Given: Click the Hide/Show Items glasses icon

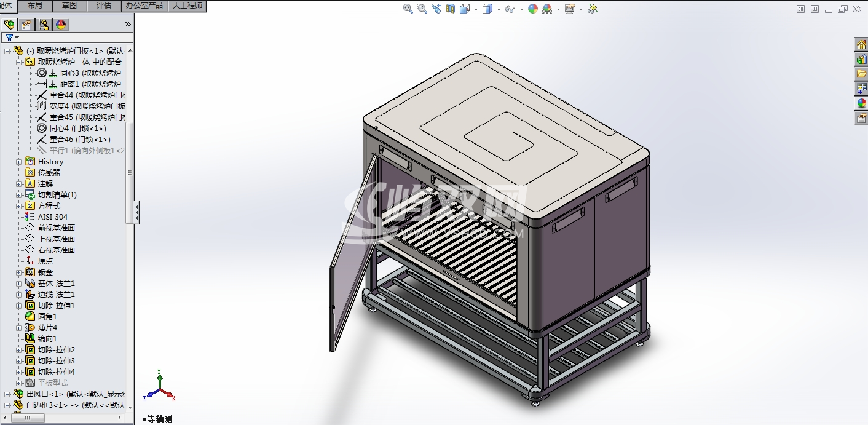Looking at the screenshot, I should (x=510, y=9).
